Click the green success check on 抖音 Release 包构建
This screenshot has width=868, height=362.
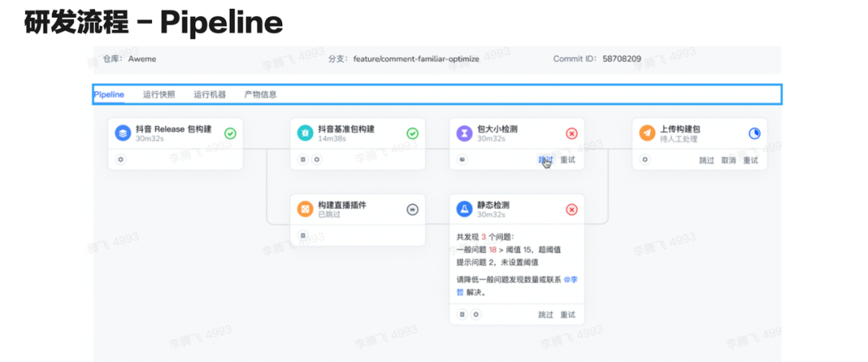point(231,133)
